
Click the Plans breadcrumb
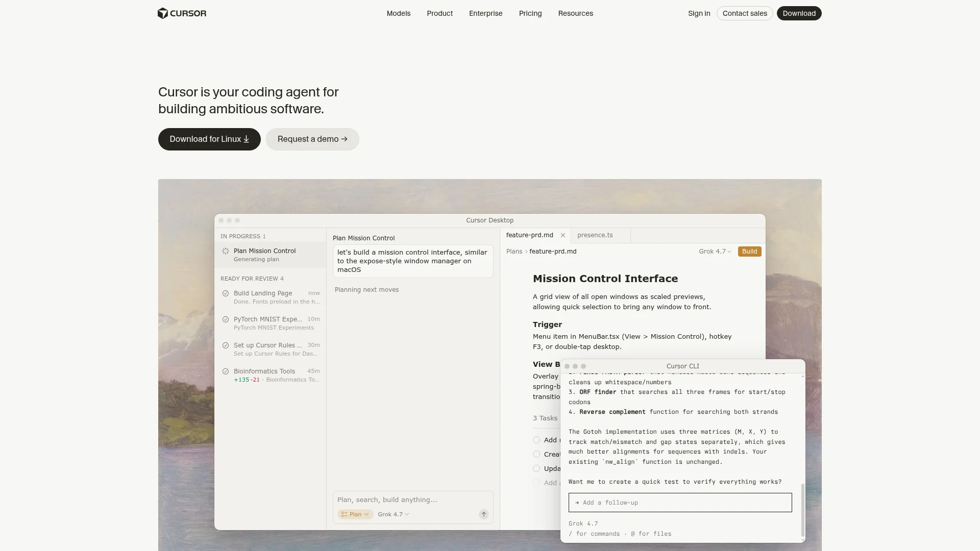[x=514, y=252]
